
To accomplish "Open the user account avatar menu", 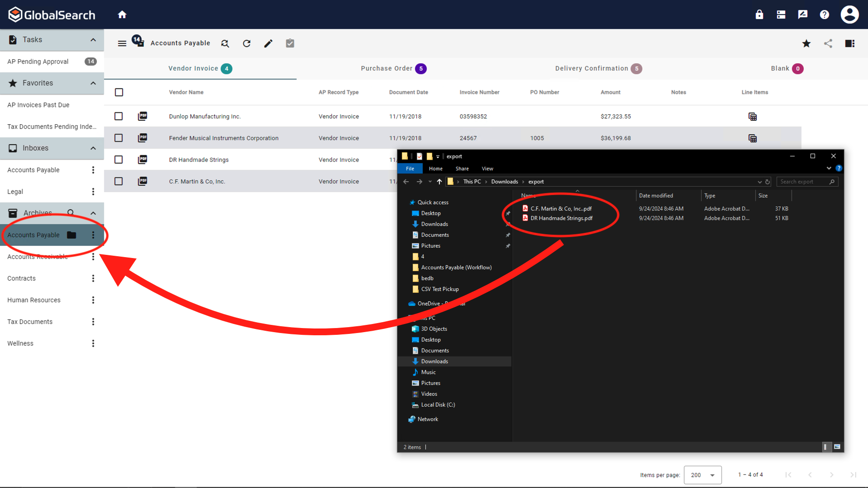I will tap(849, 14).
